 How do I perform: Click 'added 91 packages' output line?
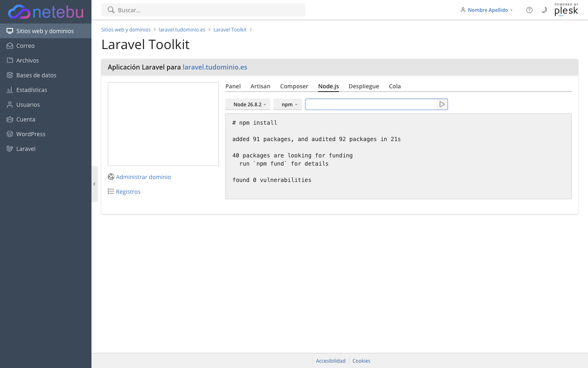(x=316, y=139)
